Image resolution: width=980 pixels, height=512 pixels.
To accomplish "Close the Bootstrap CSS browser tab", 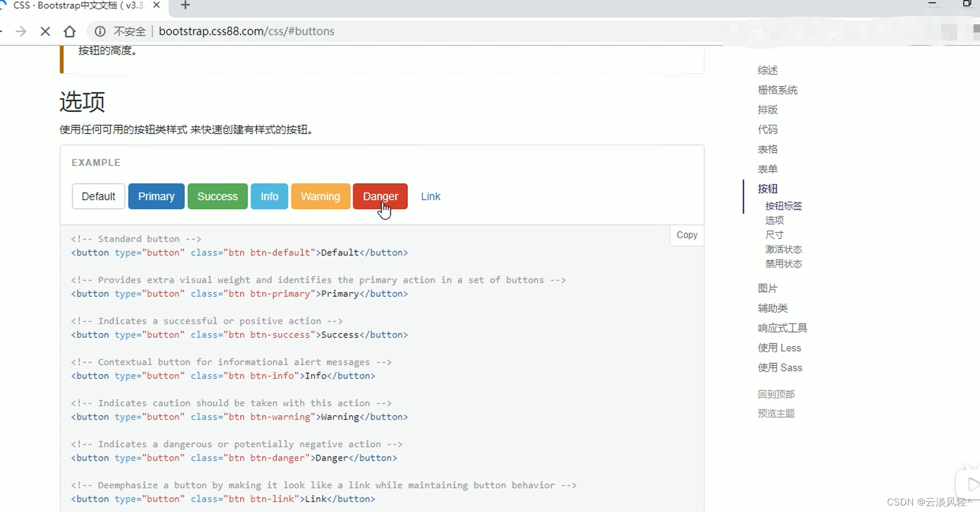I will click(157, 5).
